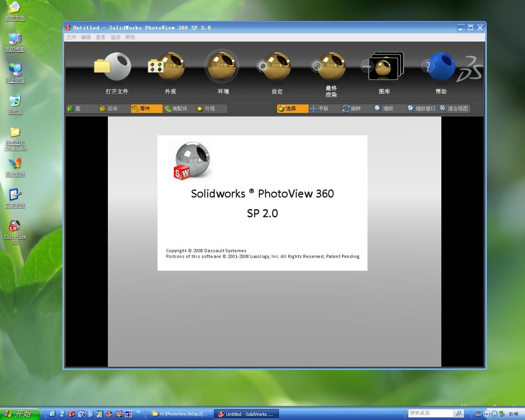The height and width of the screenshot is (420, 525).
Task: Close the PhotoView 360 window
Action: [480, 28]
